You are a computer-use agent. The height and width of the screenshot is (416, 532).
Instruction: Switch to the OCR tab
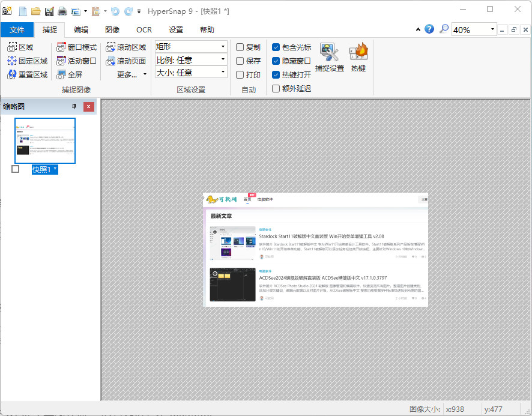point(144,30)
